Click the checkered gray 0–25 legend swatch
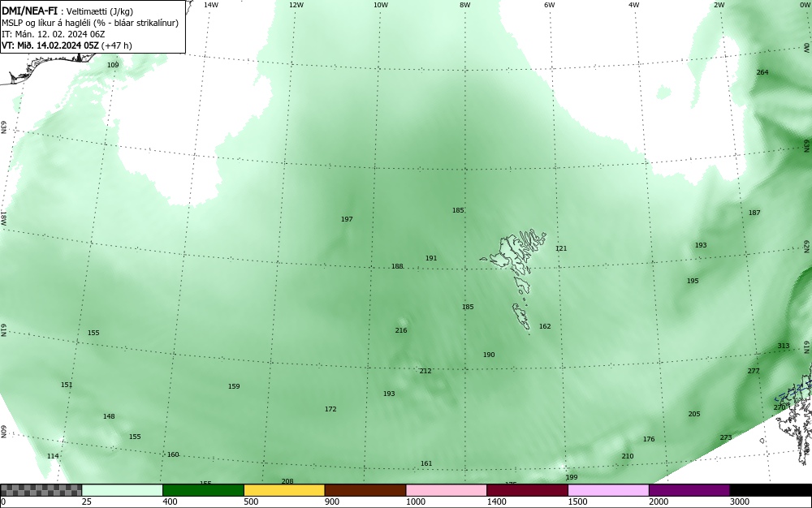Image resolution: width=812 pixels, height=508 pixels. pos(41,490)
